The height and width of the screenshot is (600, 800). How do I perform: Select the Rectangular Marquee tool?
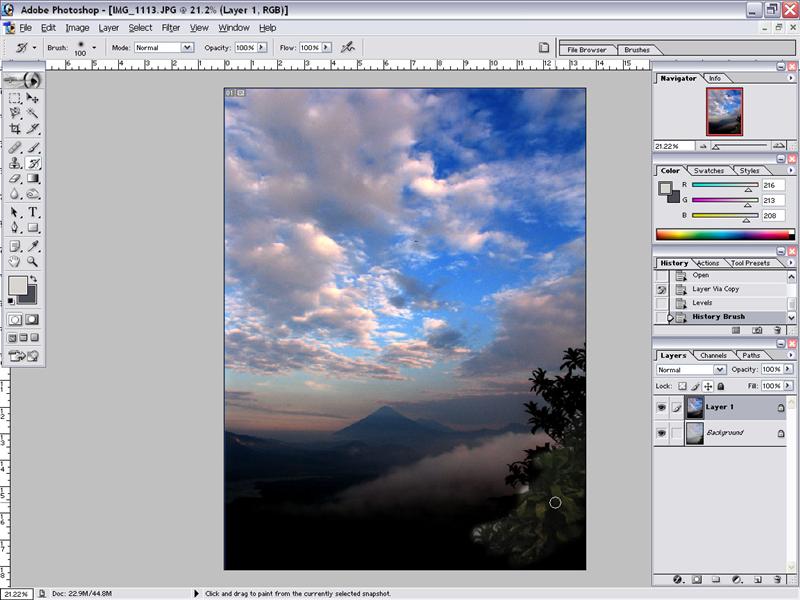15,98
